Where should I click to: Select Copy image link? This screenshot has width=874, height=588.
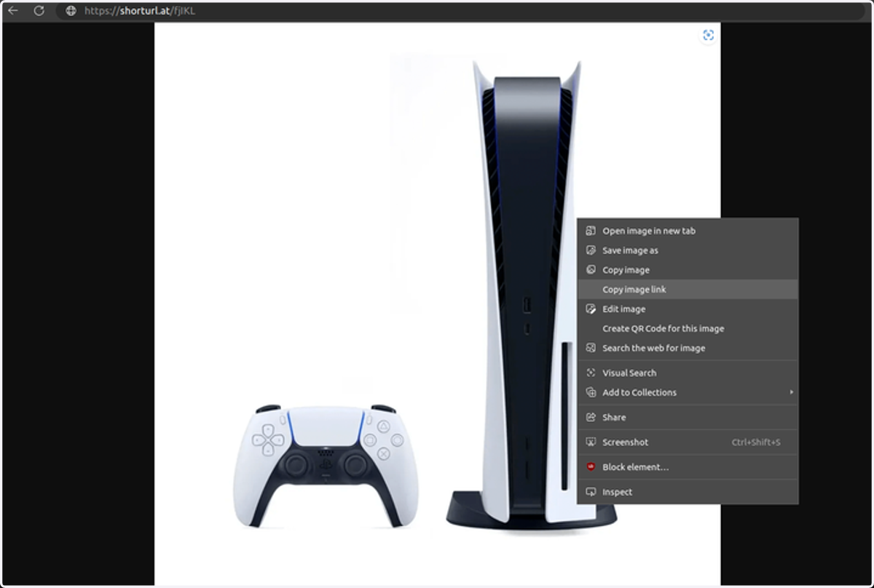688,290
